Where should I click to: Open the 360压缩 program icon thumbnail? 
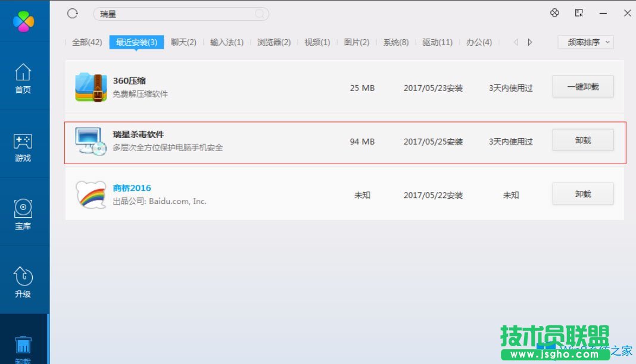90,86
